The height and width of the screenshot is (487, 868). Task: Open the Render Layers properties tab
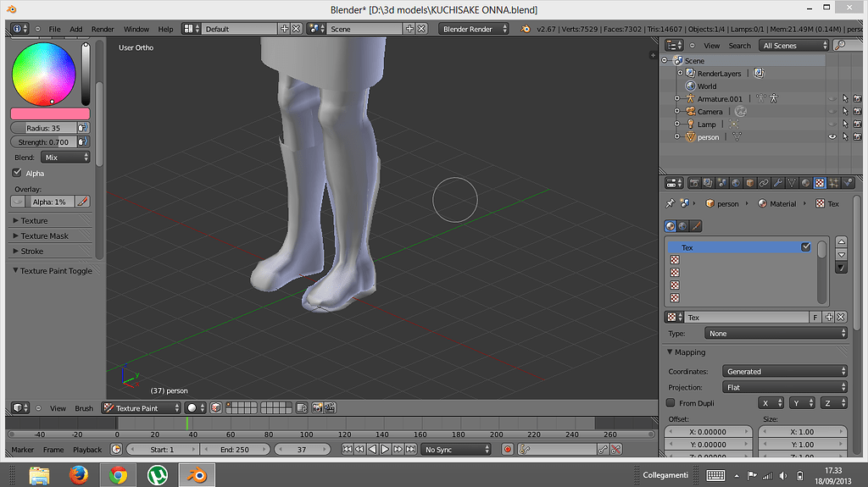pos(708,183)
